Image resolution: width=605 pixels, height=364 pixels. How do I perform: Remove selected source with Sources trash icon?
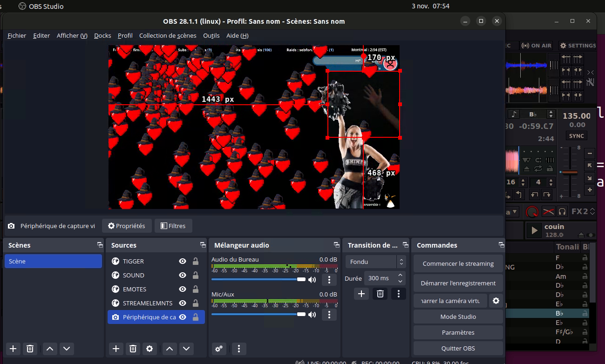(133, 348)
